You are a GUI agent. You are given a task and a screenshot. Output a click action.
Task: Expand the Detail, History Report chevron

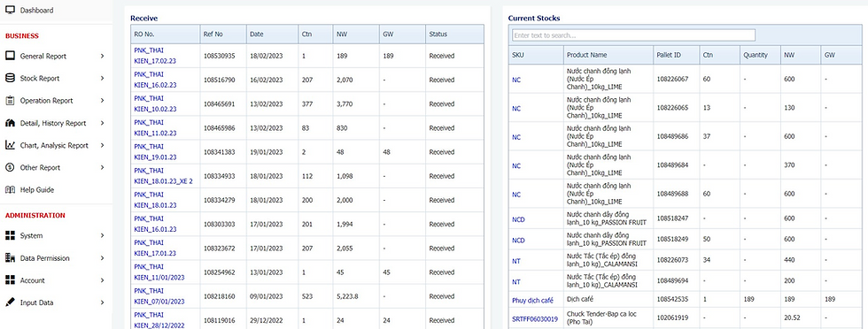103,123
